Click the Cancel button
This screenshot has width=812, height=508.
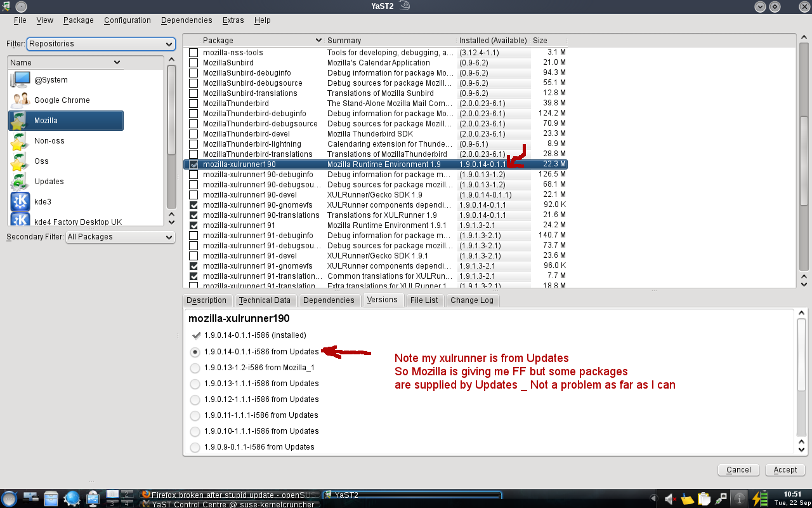click(738, 470)
